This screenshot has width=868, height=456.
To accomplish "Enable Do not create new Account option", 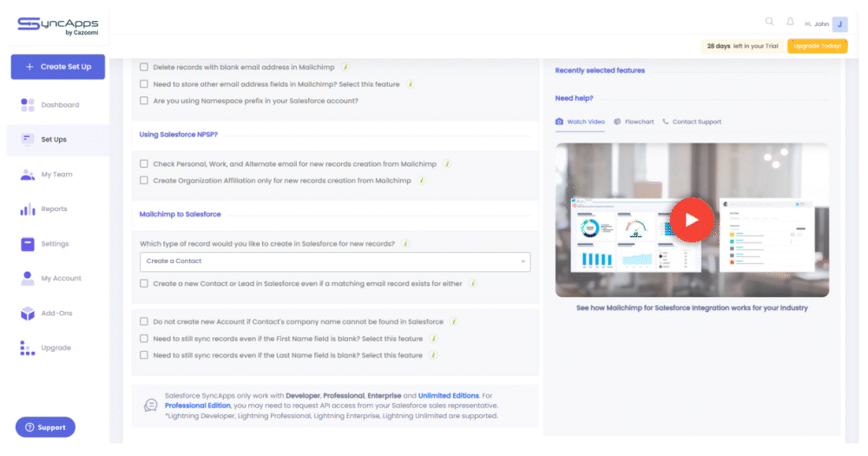I will tap(144, 322).
